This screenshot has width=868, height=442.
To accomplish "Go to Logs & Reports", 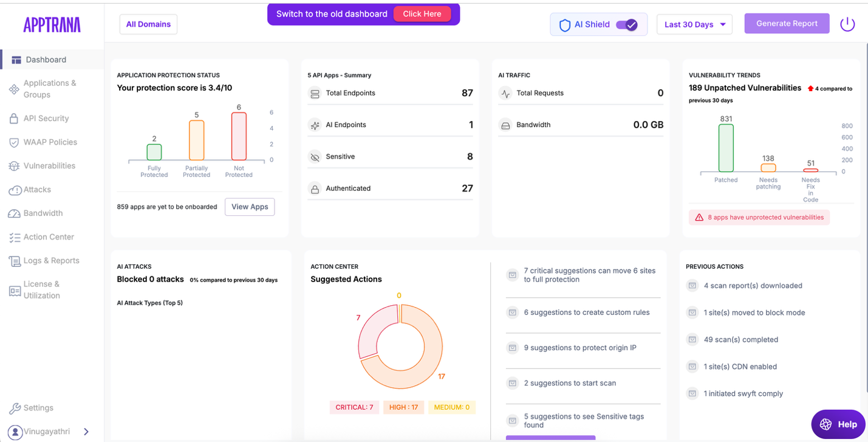I will pyautogui.click(x=51, y=261).
